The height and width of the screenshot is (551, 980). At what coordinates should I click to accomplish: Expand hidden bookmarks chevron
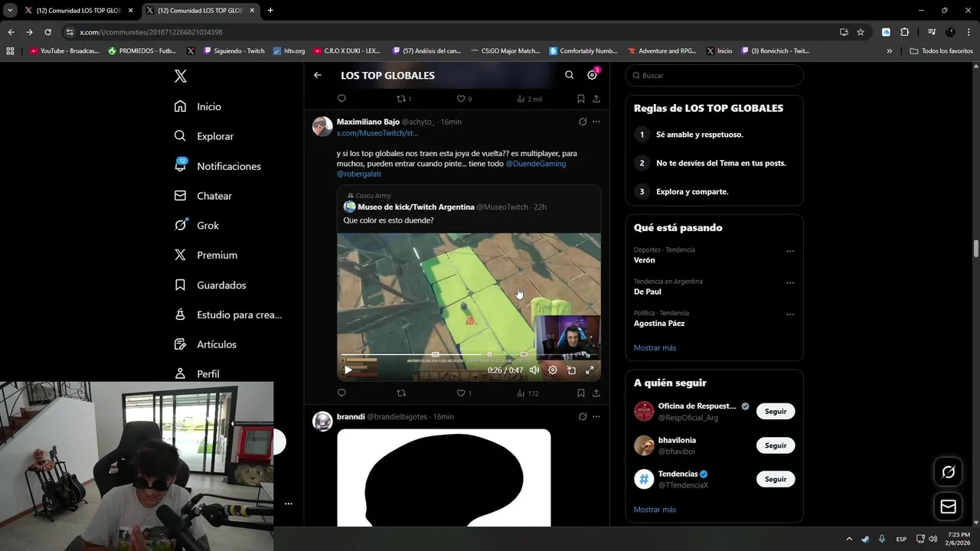click(890, 51)
